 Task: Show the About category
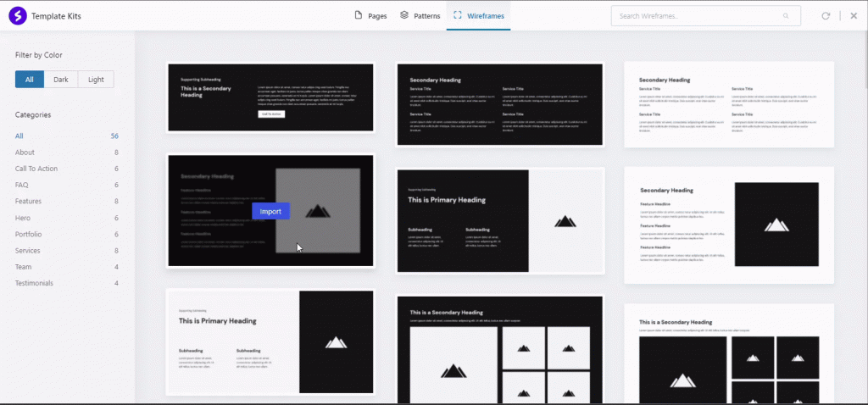pyautogui.click(x=25, y=153)
